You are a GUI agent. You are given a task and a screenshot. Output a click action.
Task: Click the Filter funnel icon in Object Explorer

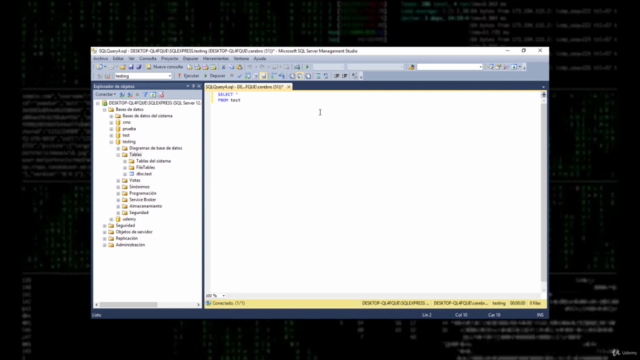(145, 95)
